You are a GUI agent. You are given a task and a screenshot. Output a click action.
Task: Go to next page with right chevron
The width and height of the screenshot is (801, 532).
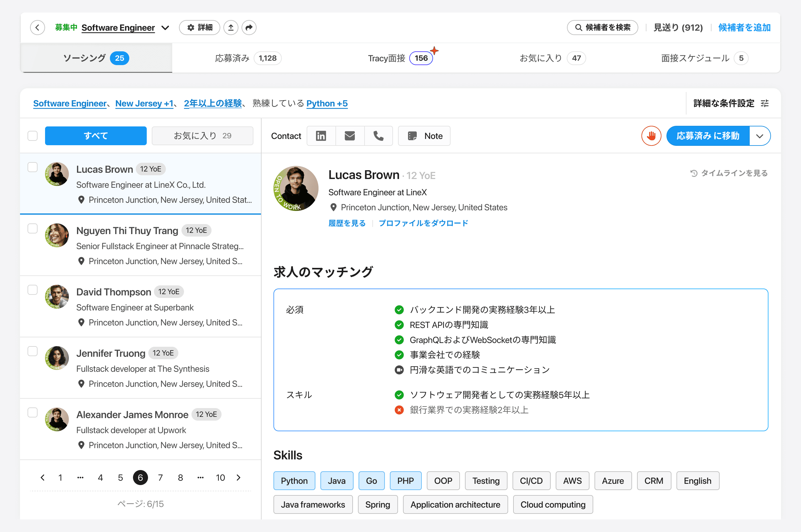[x=238, y=478]
